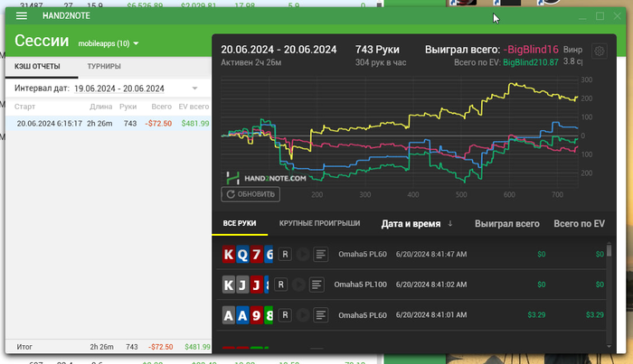Click 6/20/2024 8:41:47 AM timestamp
633x364 pixels.
pos(431,255)
